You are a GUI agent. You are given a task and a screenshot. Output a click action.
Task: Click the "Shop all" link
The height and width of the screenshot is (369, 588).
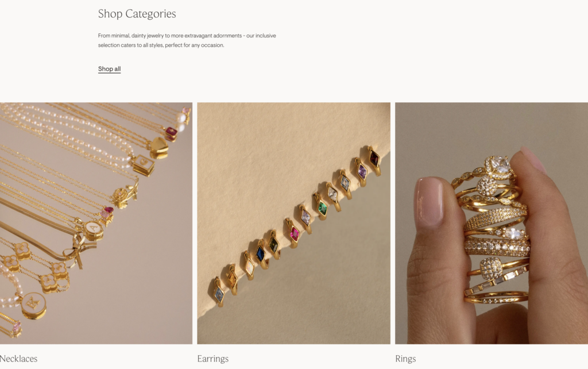pos(109,69)
